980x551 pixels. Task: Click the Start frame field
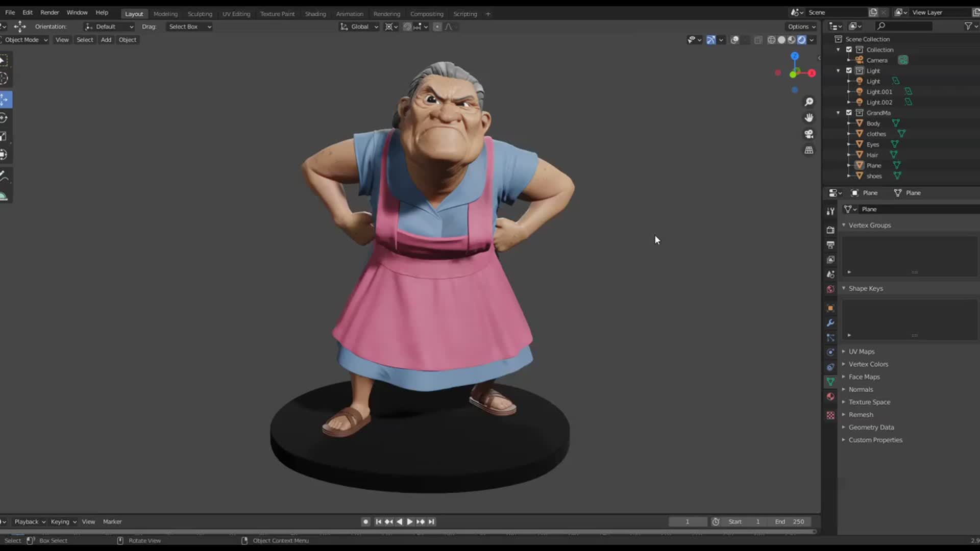pyautogui.click(x=745, y=521)
